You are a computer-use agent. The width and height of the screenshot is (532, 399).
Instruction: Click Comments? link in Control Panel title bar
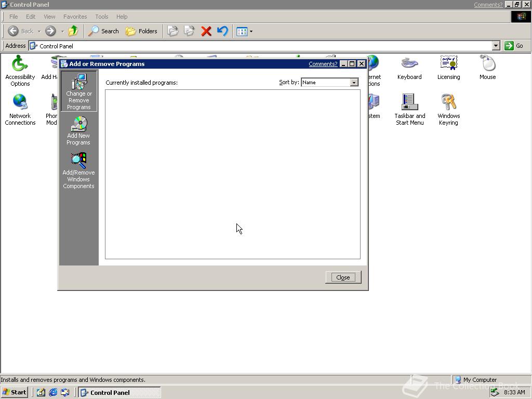point(488,5)
